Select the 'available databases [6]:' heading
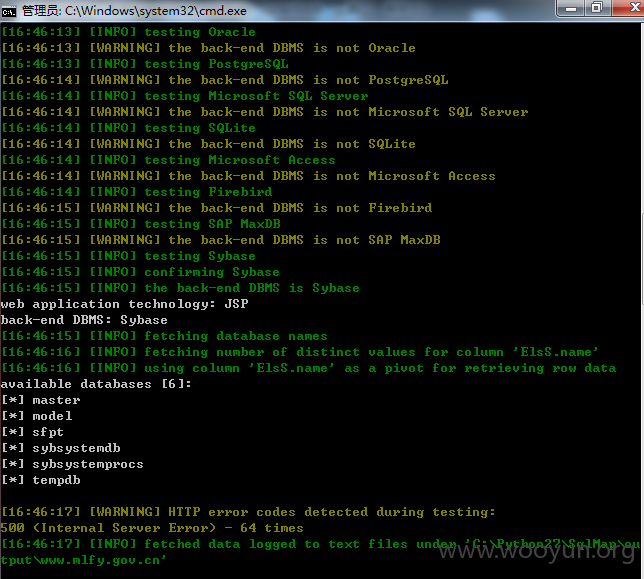Viewport: 644px width, 579px height. [x=96, y=384]
